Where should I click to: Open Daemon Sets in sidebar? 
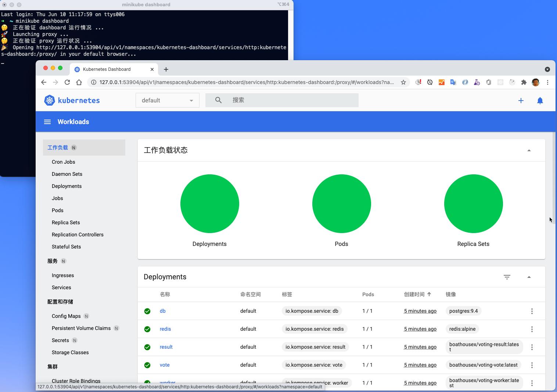click(67, 174)
